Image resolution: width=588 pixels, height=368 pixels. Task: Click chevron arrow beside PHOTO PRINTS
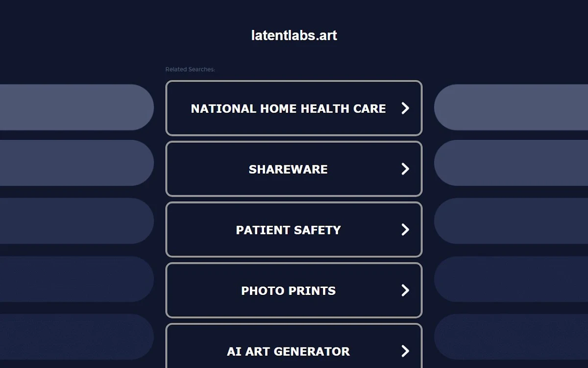point(405,290)
